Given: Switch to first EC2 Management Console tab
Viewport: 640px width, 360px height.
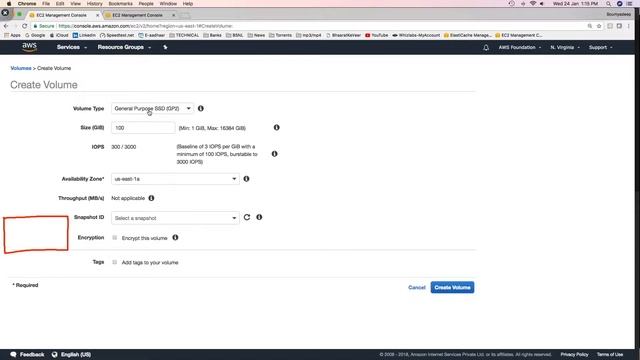Looking at the screenshot, I should 62,15.
